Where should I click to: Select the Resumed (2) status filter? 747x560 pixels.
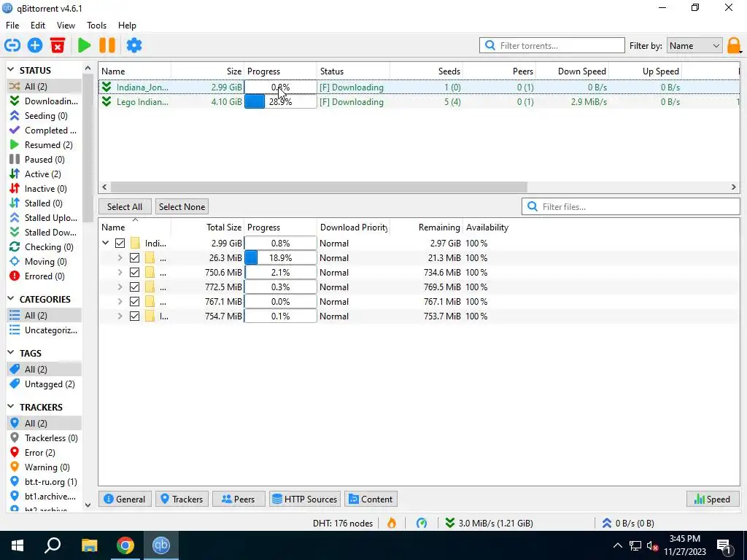pos(44,145)
